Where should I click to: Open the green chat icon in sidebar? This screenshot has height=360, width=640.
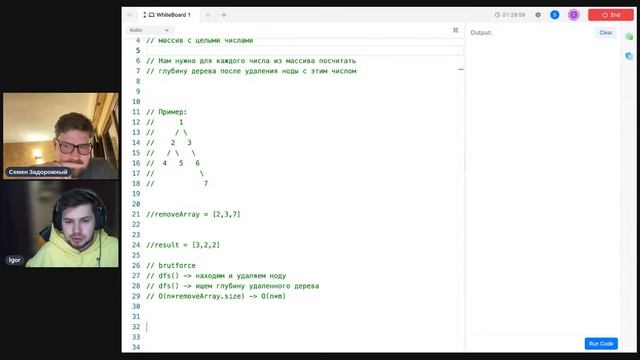(x=629, y=37)
